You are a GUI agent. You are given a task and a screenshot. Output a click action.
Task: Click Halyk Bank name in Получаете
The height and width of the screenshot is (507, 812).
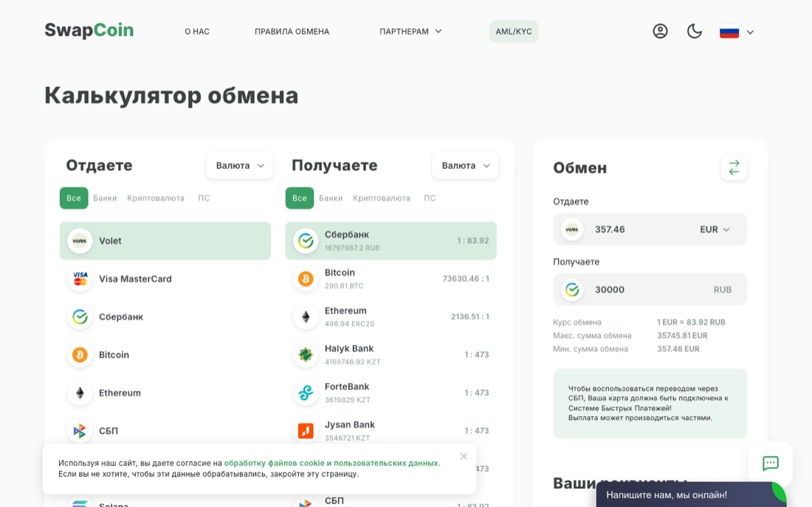(349, 348)
